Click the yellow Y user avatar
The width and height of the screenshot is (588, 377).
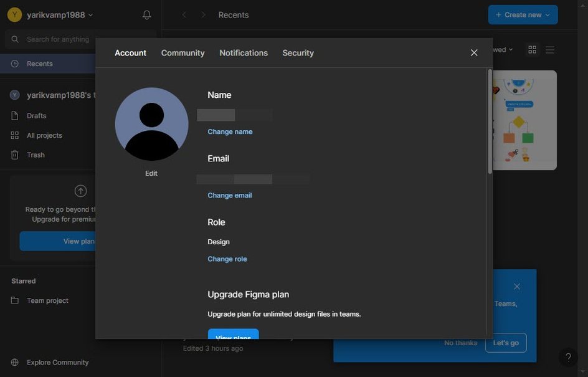coord(14,15)
